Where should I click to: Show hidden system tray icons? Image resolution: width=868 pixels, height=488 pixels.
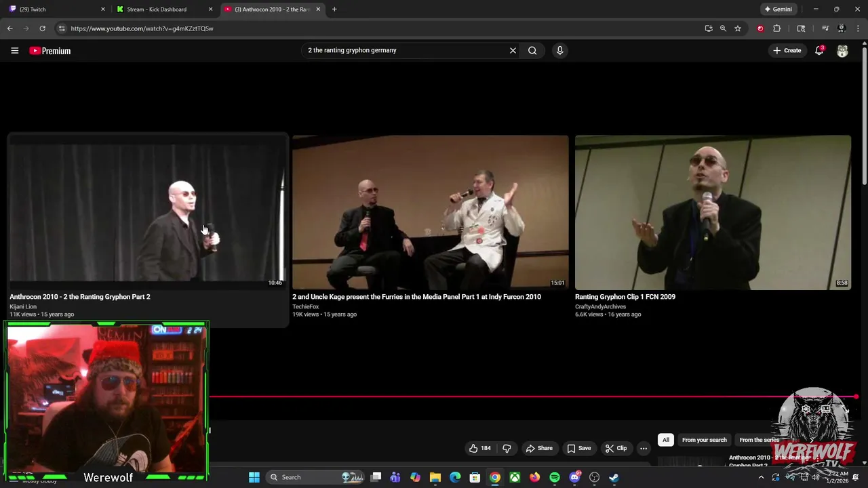761,477
